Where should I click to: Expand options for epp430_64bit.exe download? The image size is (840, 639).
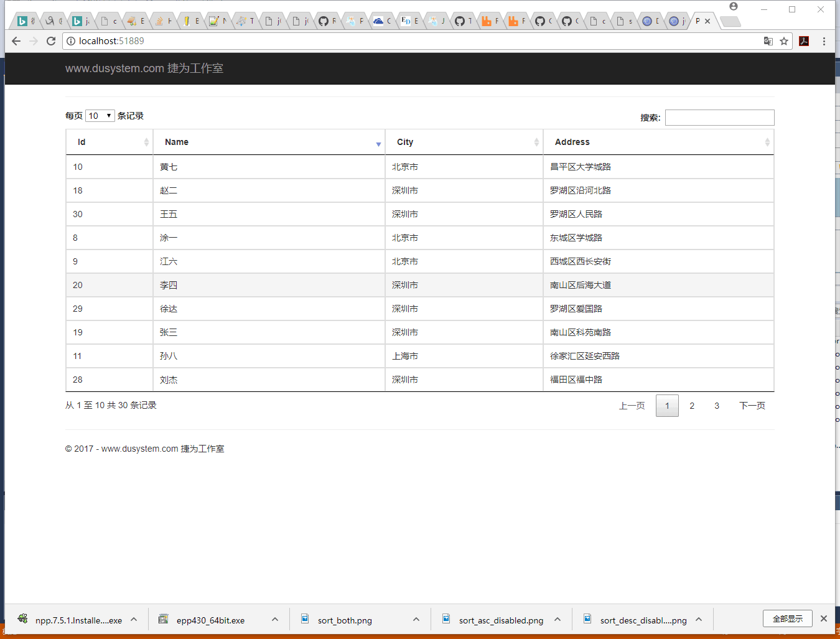[275, 620]
